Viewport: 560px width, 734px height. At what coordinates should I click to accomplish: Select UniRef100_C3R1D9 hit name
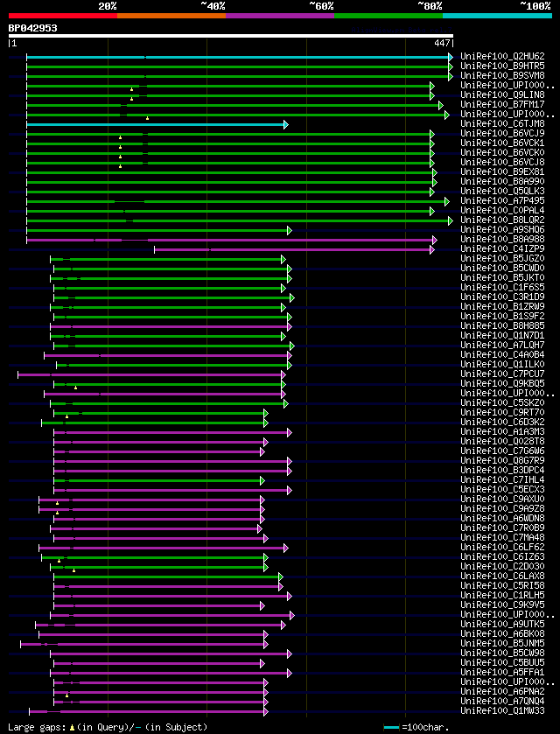click(502, 297)
